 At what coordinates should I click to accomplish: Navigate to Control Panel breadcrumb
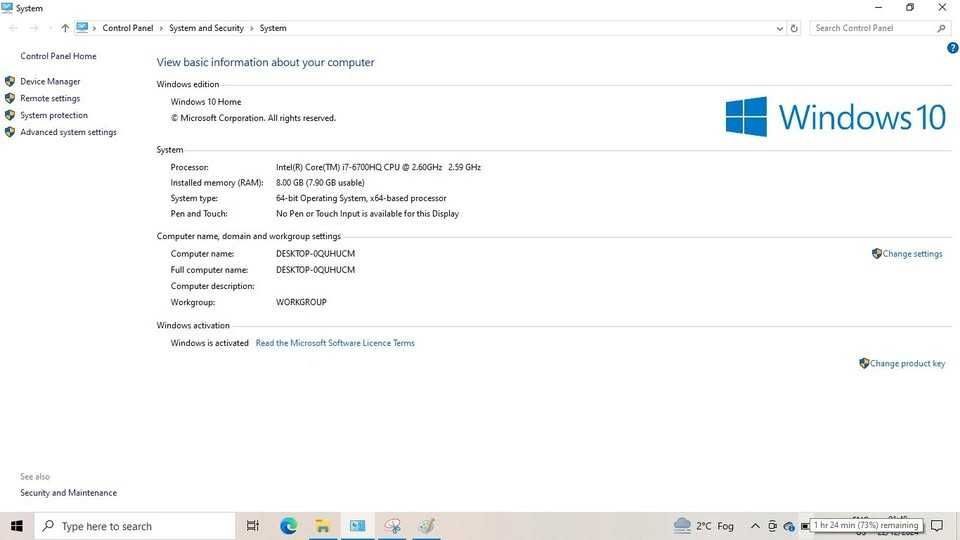pos(127,28)
